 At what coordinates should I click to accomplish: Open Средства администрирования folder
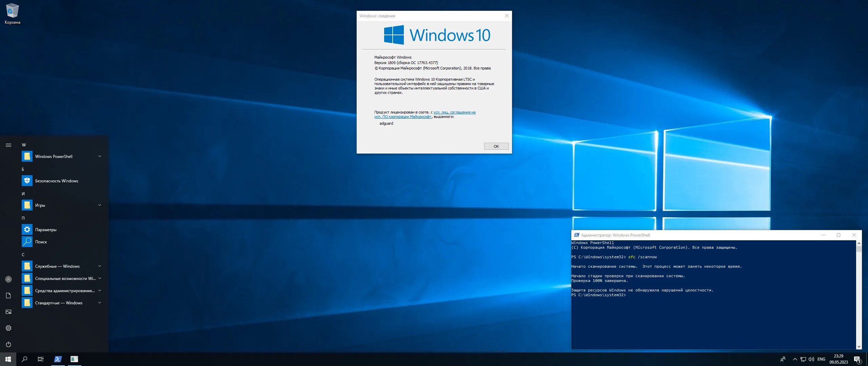pyautogui.click(x=62, y=290)
